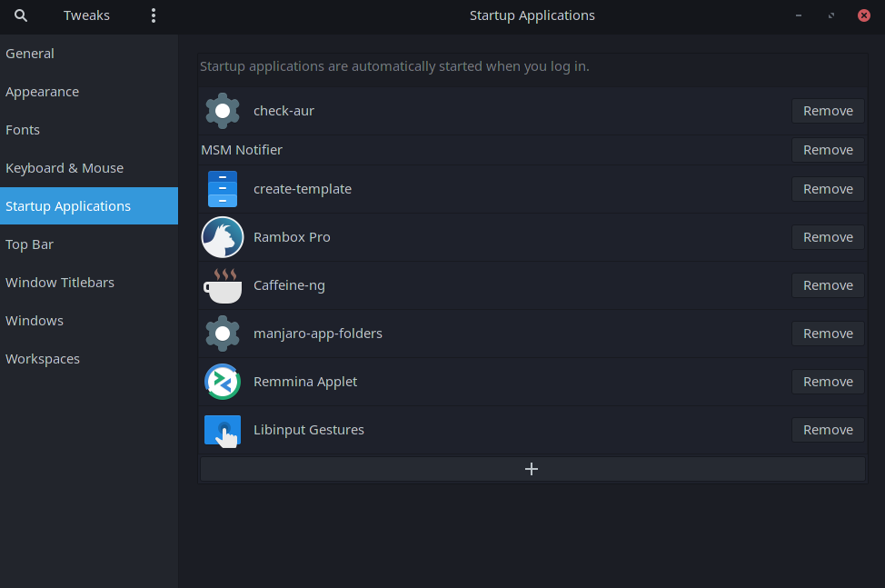Click the check-aur gear icon
Viewport: 885px width, 588px height.
click(223, 111)
